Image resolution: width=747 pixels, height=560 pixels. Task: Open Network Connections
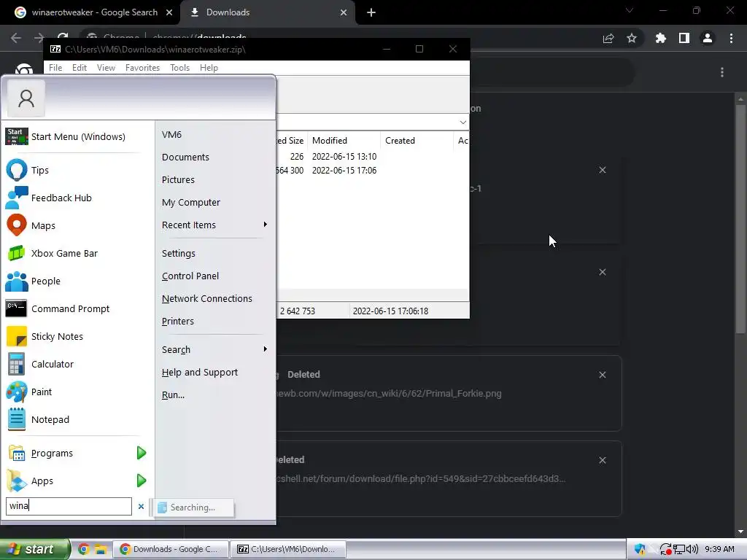tap(206, 298)
